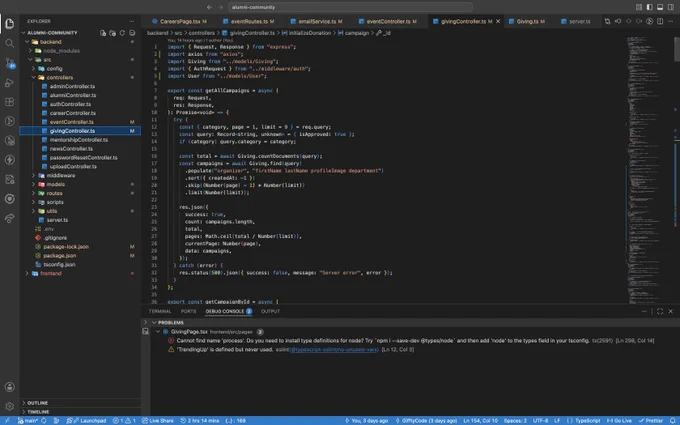Switch to the CareersPage.tsx tab
Viewport: 680px width, 425px height.
180,21
